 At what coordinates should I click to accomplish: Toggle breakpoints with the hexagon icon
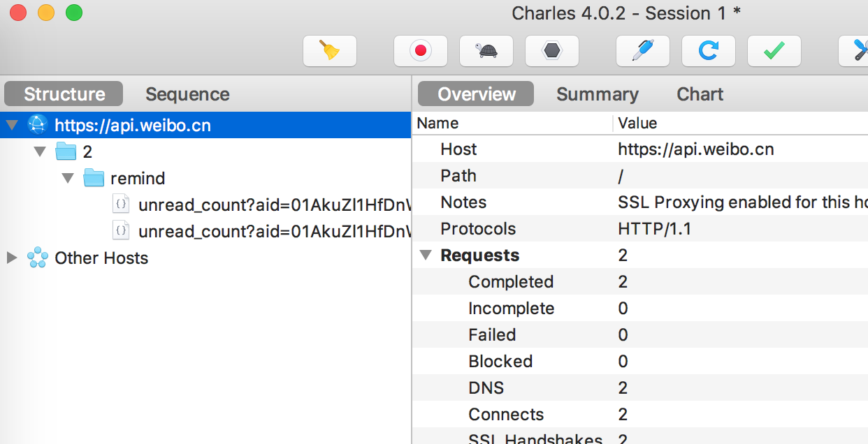552,51
